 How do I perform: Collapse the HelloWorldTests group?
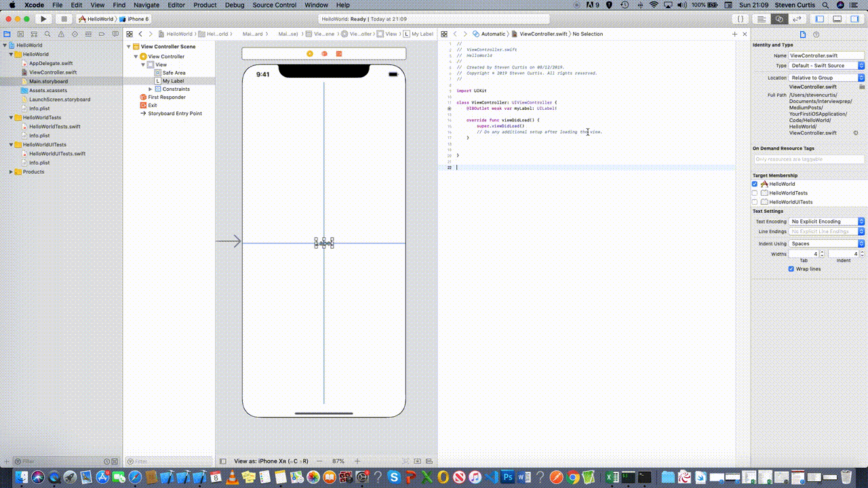[11, 118]
